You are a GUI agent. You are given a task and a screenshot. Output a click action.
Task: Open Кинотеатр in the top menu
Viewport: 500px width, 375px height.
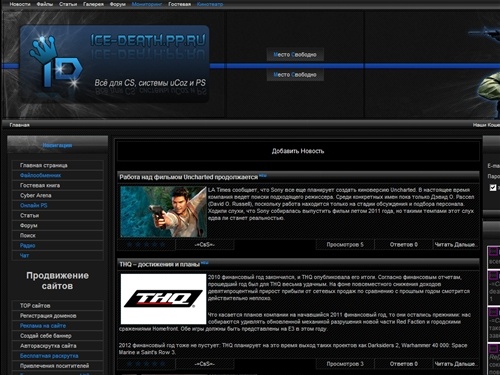pyautogui.click(x=210, y=4)
